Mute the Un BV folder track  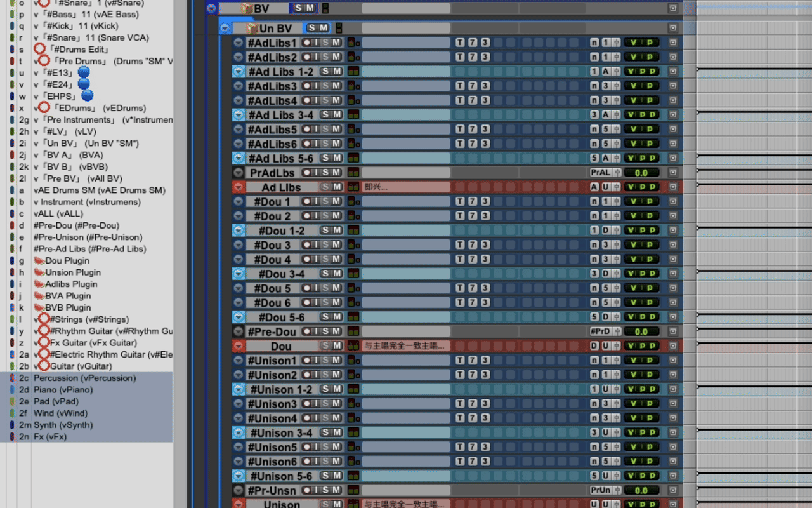(324, 28)
